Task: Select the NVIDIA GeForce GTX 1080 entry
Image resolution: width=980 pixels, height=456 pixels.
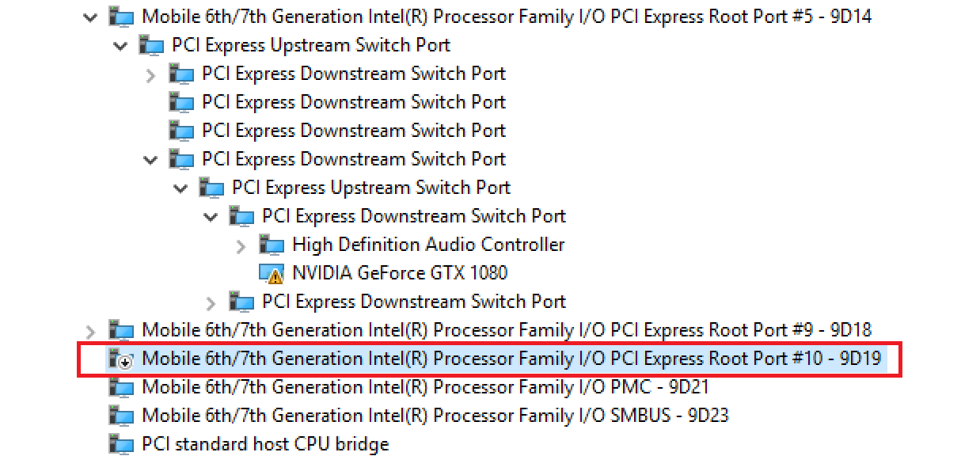Action: click(400, 273)
